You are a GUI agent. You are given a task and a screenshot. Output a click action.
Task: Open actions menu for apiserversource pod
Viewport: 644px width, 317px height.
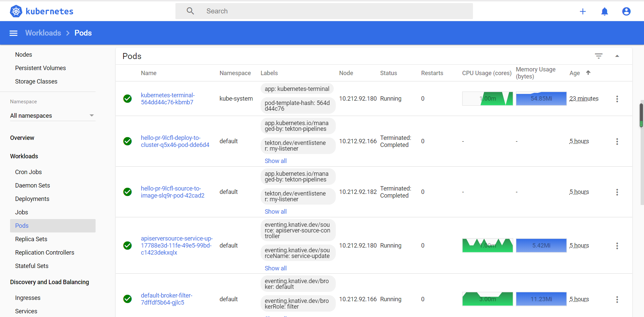point(617,246)
